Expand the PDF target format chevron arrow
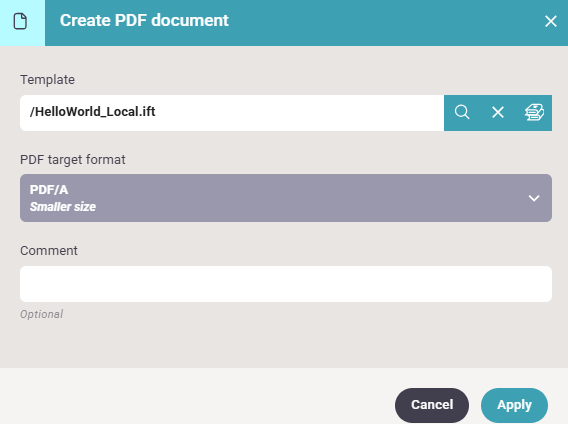This screenshot has height=424, width=568. [x=534, y=198]
